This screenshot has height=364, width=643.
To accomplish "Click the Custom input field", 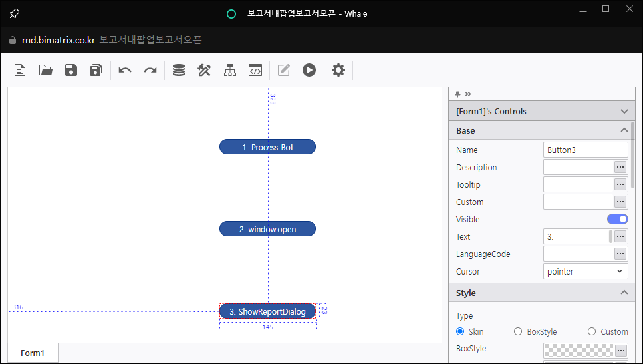I will pos(579,202).
